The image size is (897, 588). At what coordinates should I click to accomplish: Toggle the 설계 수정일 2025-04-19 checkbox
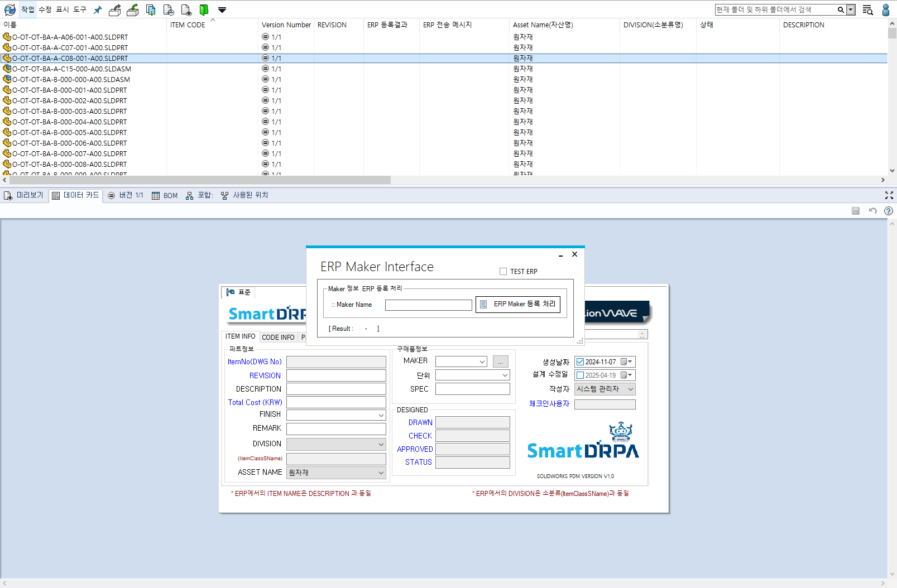click(x=580, y=375)
